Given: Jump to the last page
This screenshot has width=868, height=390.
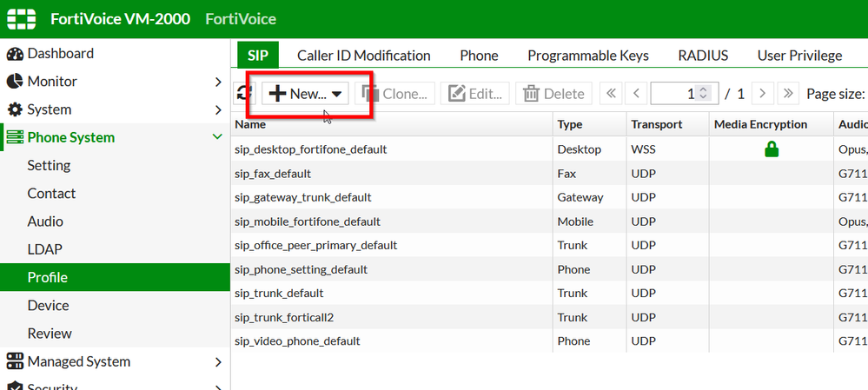Looking at the screenshot, I should coord(788,93).
